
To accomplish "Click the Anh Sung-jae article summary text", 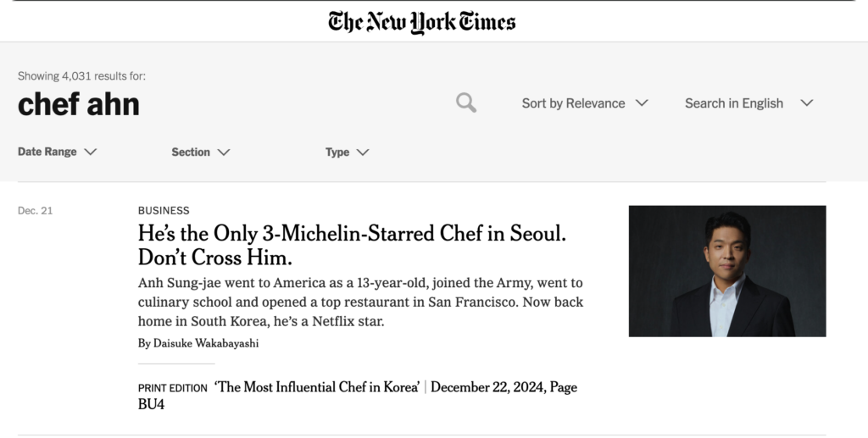I will coord(360,302).
